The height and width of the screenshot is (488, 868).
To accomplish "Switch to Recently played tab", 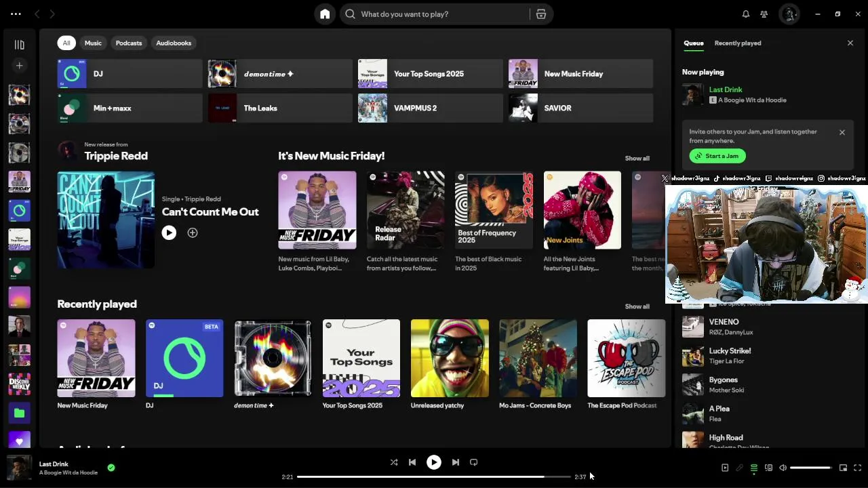I will pyautogui.click(x=738, y=43).
